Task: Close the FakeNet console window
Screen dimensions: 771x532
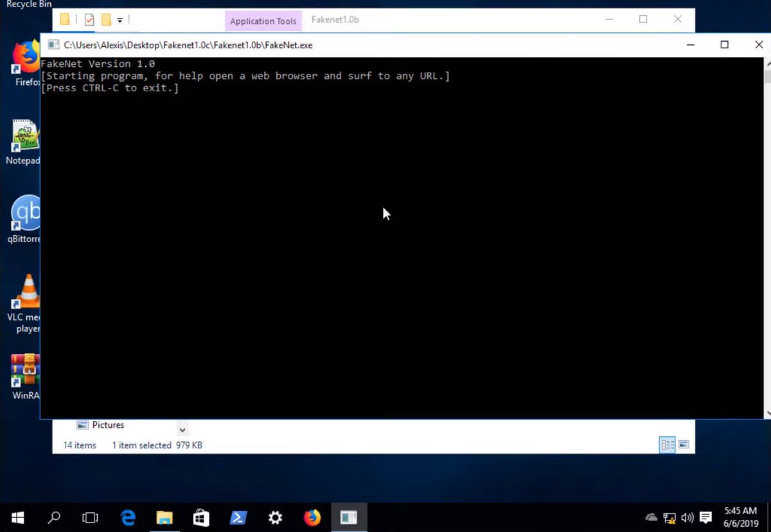Action: [x=758, y=45]
